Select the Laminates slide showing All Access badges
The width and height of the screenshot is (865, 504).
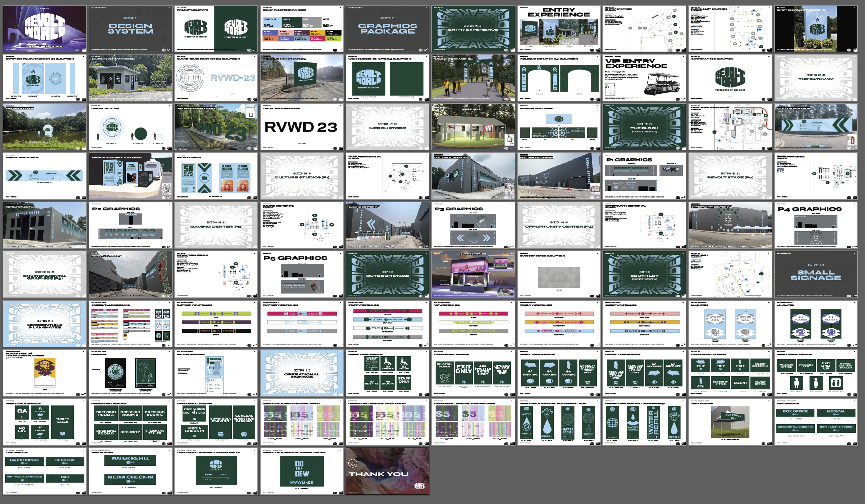point(816,324)
